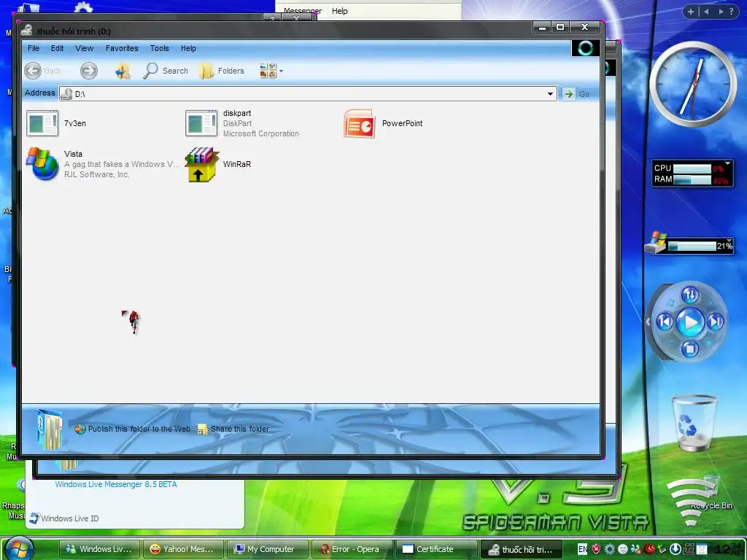Click the Up folder toolbar icon

[123, 71]
